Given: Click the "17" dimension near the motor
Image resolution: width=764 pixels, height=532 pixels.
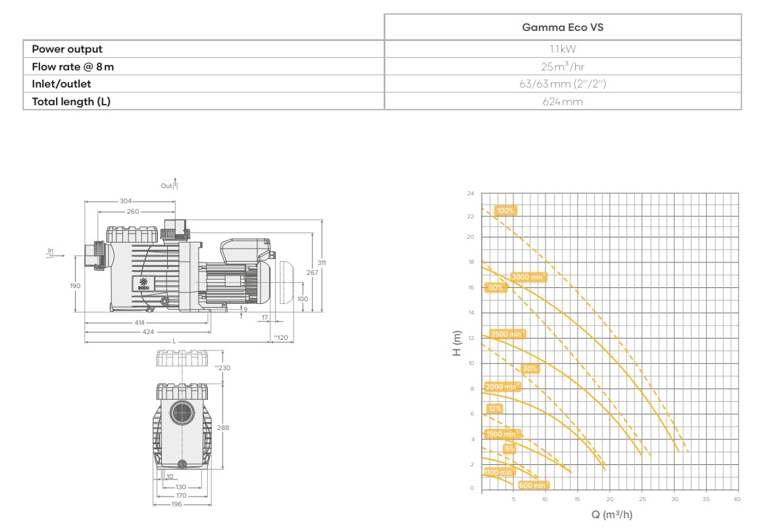Looking at the screenshot, I should coord(265,318).
